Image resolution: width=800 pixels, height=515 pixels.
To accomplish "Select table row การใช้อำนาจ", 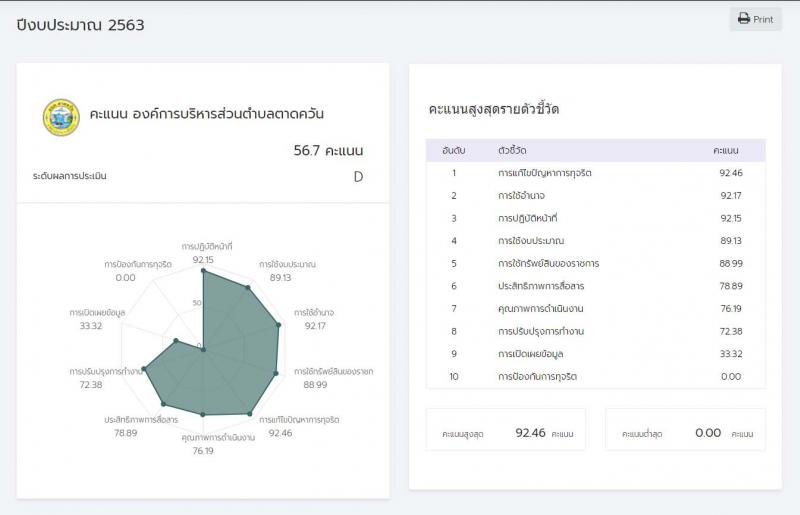I will 595,195.
